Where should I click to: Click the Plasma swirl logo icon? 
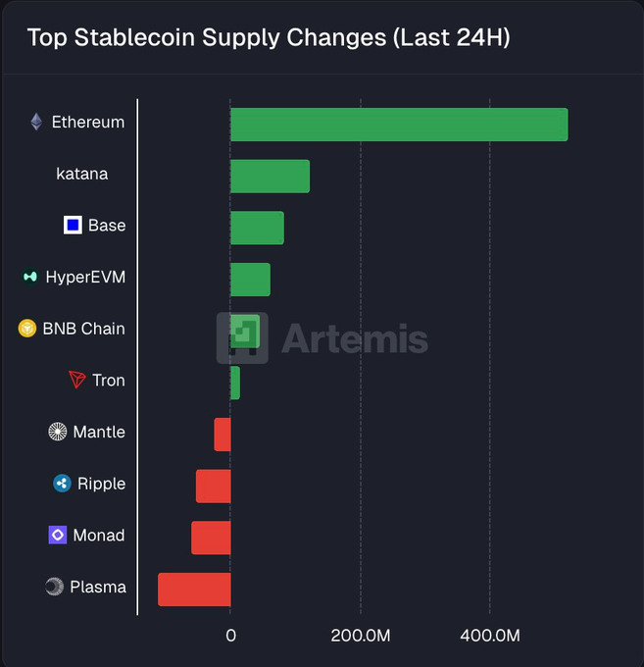pyautogui.click(x=55, y=587)
